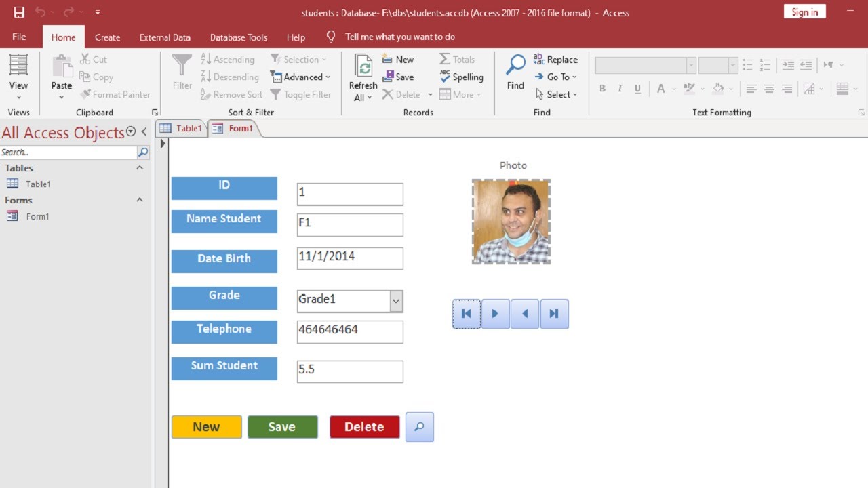Toggle align text left
Screen dimensions: 868x488
(x=751, y=89)
